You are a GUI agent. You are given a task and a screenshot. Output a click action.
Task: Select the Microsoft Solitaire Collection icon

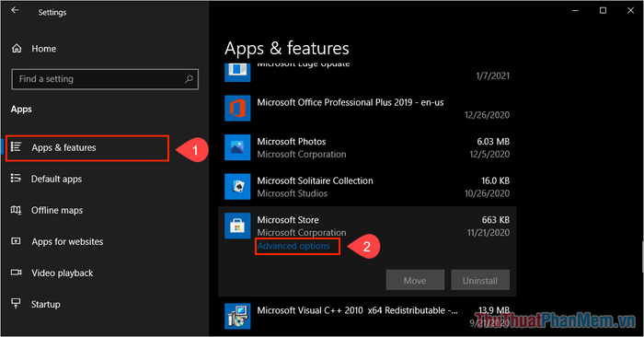(x=237, y=187)
